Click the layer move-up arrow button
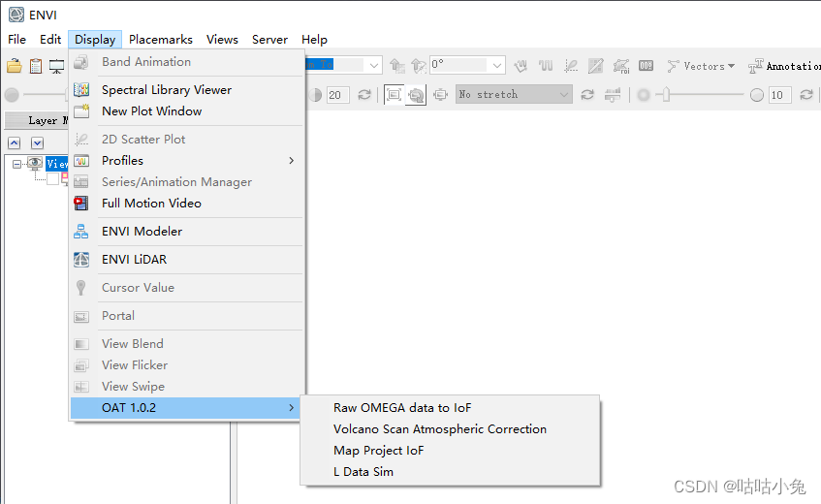 pos(15,142)
